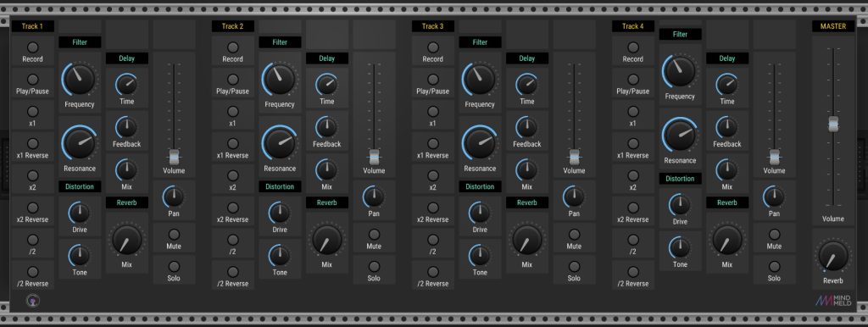Click Track 4 Play/Pause button
Viewport: 868px width, 327px height.
coord(633,80)
